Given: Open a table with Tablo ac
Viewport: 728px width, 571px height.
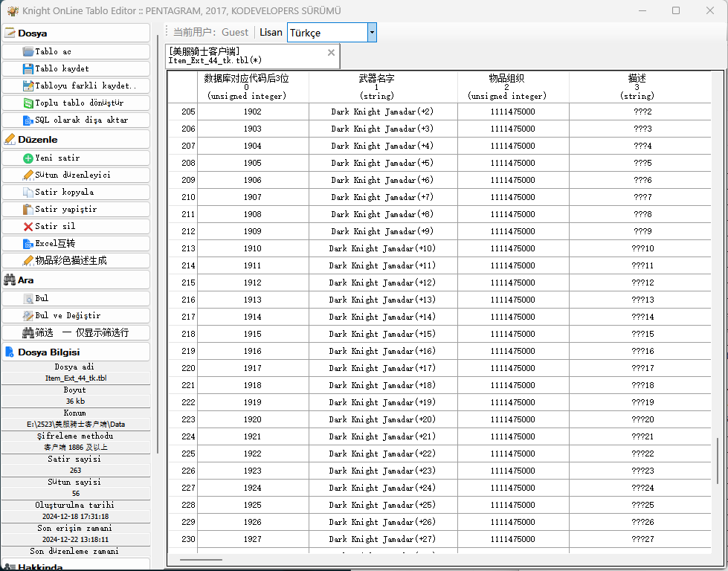Looking at the screenshot, I should click(x=76, y=51).
